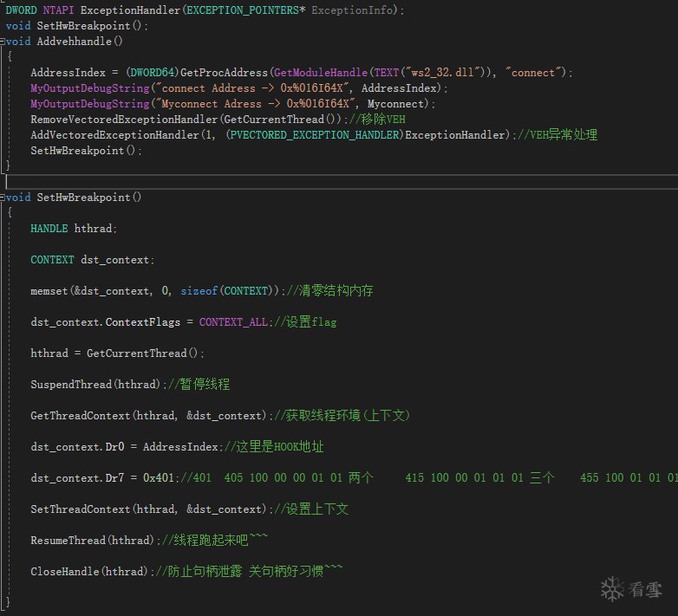Screen dimensions: 678x616
Task: Click the SetThreadContext call
Action: (152, 509)
